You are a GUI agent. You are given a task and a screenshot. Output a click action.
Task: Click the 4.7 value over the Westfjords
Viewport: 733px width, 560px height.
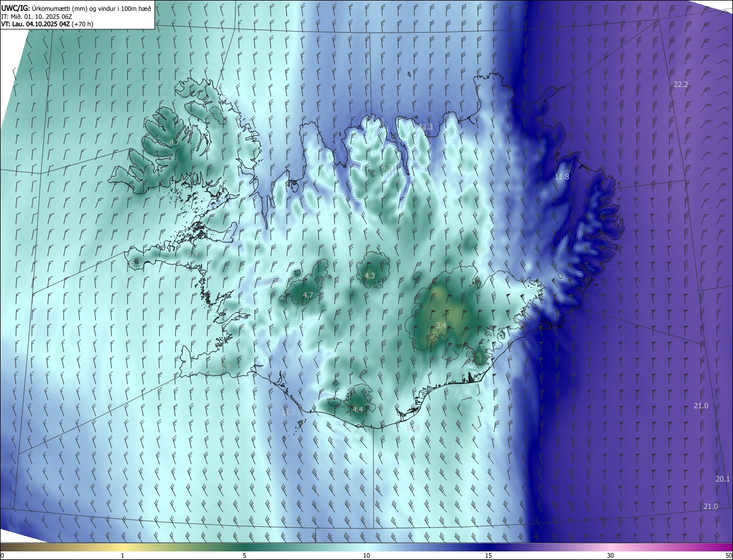pyautogui.click(x=175, y=142)
